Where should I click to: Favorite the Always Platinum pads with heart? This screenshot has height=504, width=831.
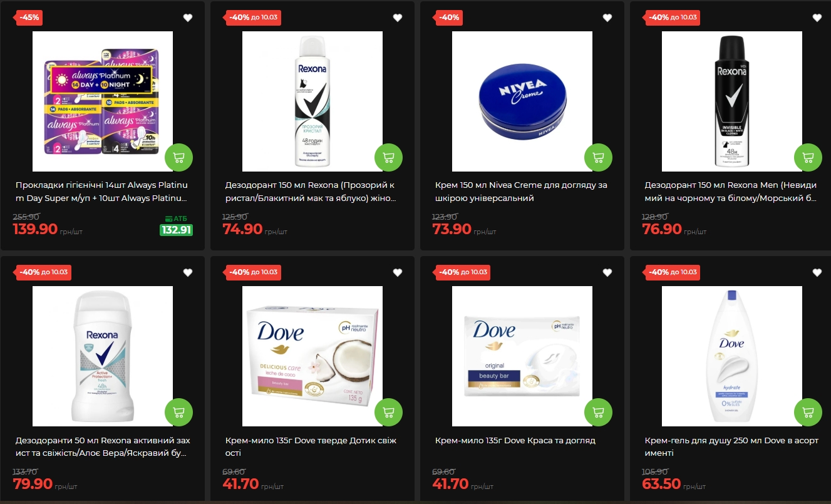(188, 18)
